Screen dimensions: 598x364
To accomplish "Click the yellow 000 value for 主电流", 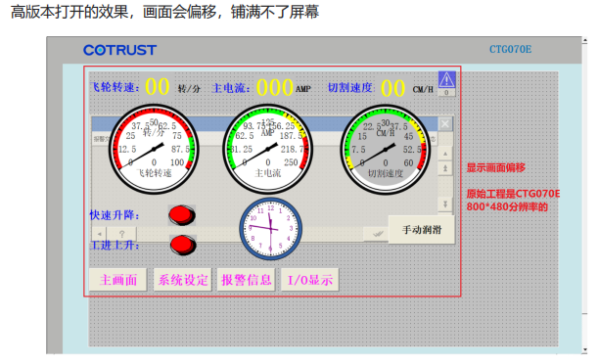I will (275, 87).
